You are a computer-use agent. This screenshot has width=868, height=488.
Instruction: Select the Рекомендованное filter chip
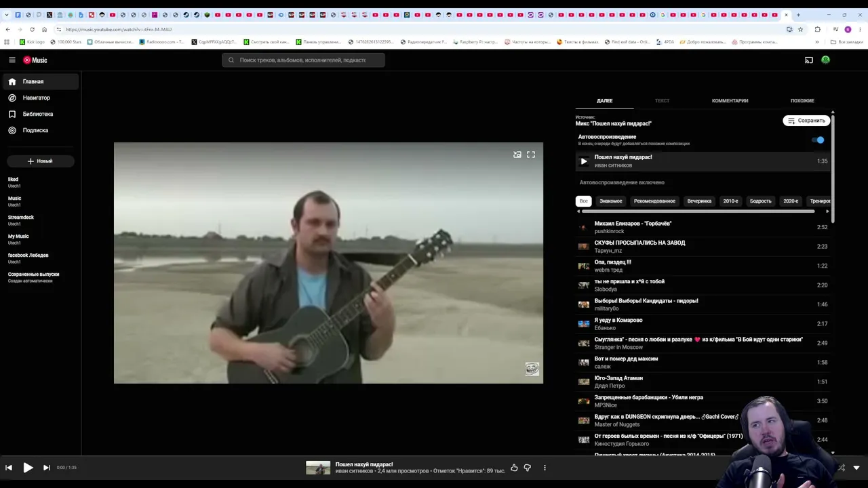pos(654,201)
